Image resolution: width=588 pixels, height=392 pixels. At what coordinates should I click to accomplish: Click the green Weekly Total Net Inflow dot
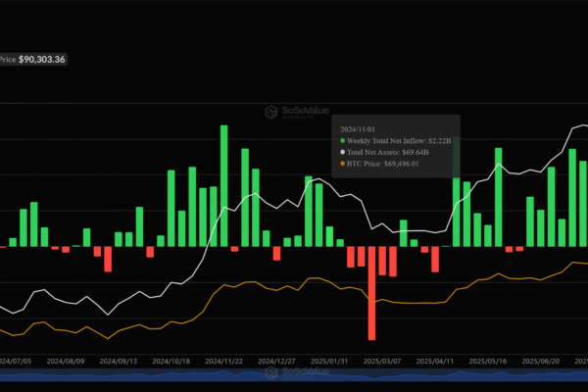coord(342,142)
